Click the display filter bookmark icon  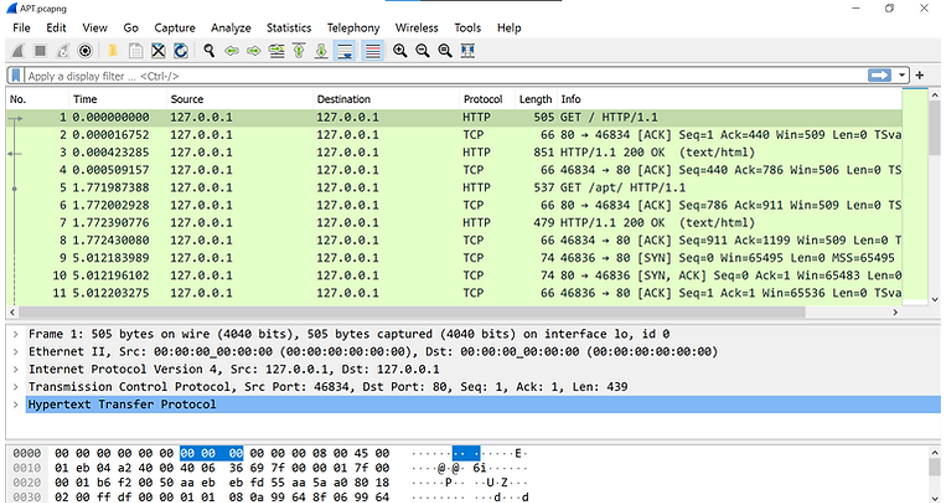17,76
